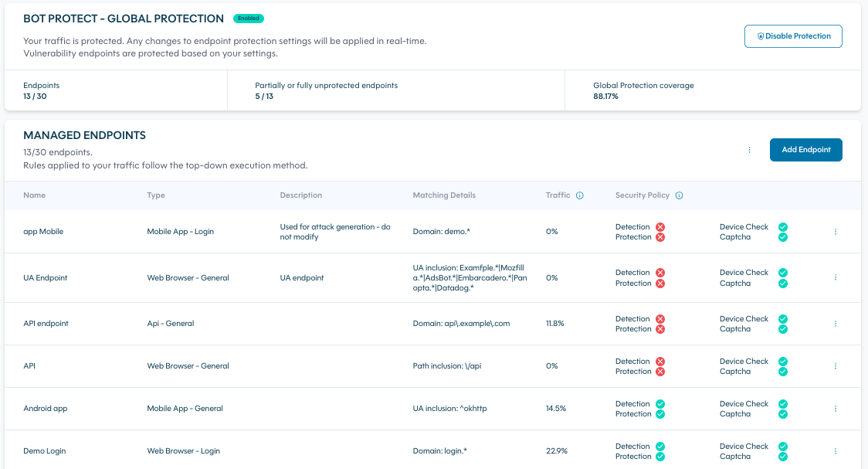Toggle Device Check status for UA Endpoint

[783, 273]
